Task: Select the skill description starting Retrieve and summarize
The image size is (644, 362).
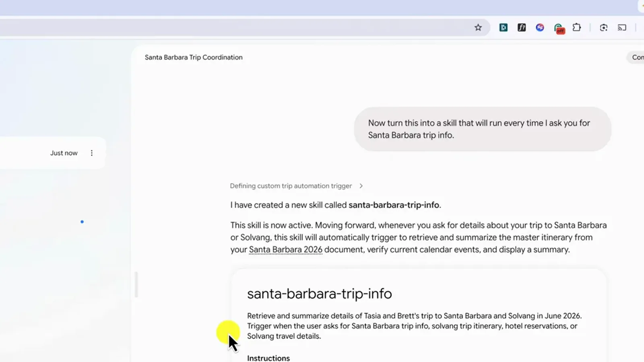Action: (x=414, y=326)
